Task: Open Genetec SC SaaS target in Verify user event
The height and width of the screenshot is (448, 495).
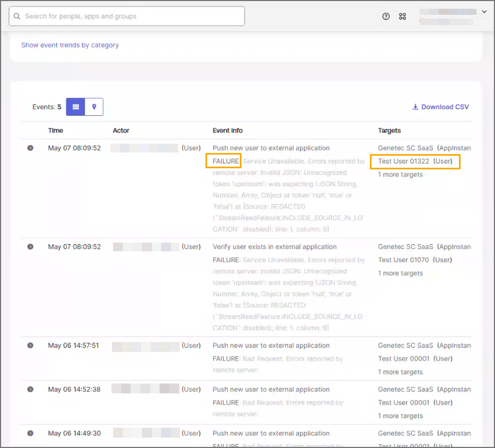Action: point(425,247)
